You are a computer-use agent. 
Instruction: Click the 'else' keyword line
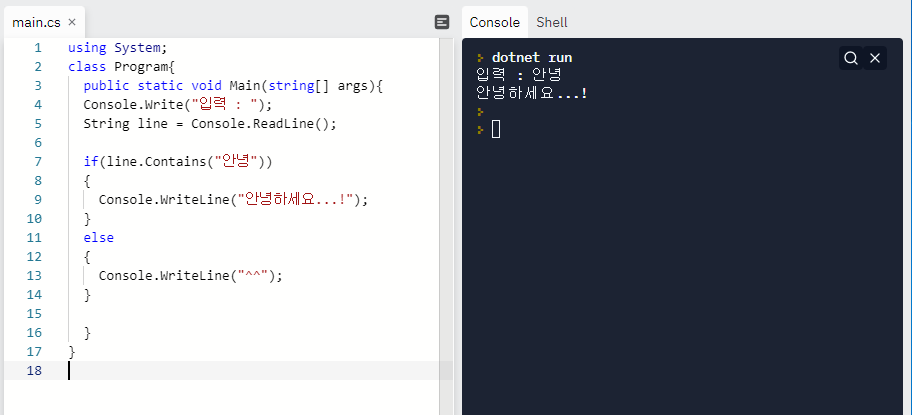[99, 238]
